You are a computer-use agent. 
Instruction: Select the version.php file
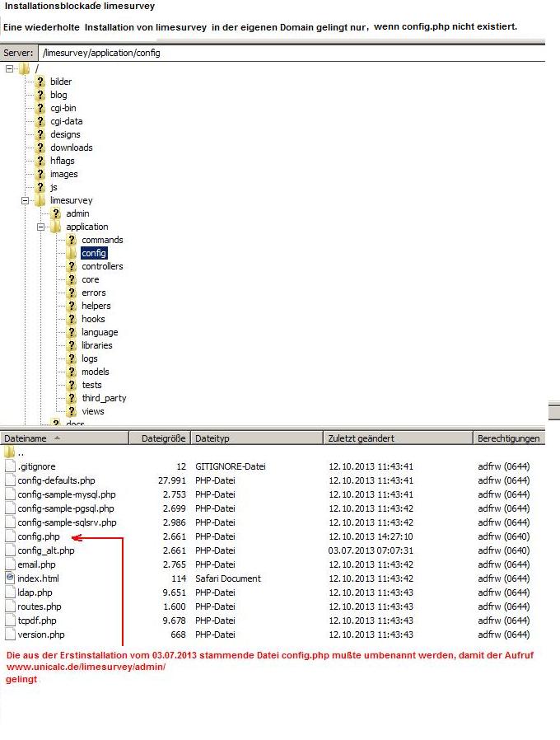41,635
